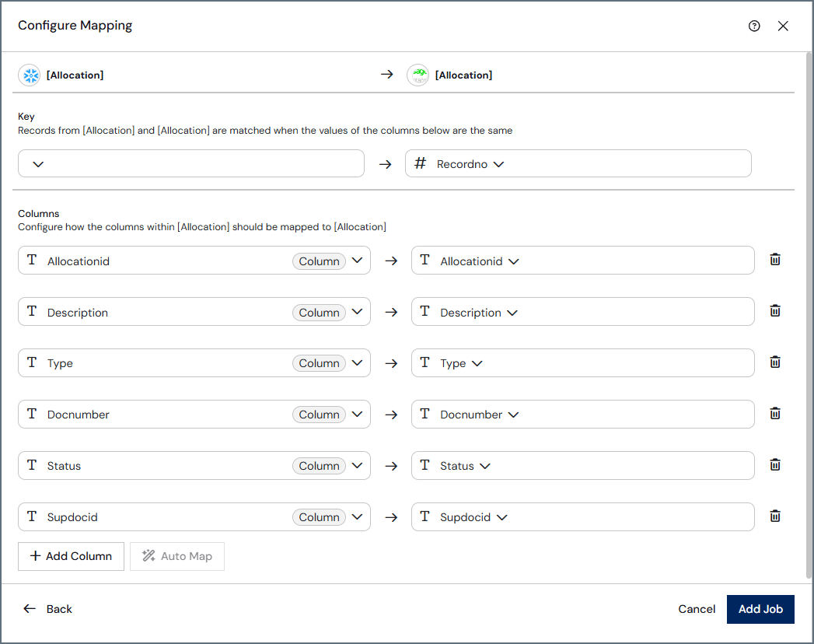
Task: Click the source Status field text
Action: point(64,466)
